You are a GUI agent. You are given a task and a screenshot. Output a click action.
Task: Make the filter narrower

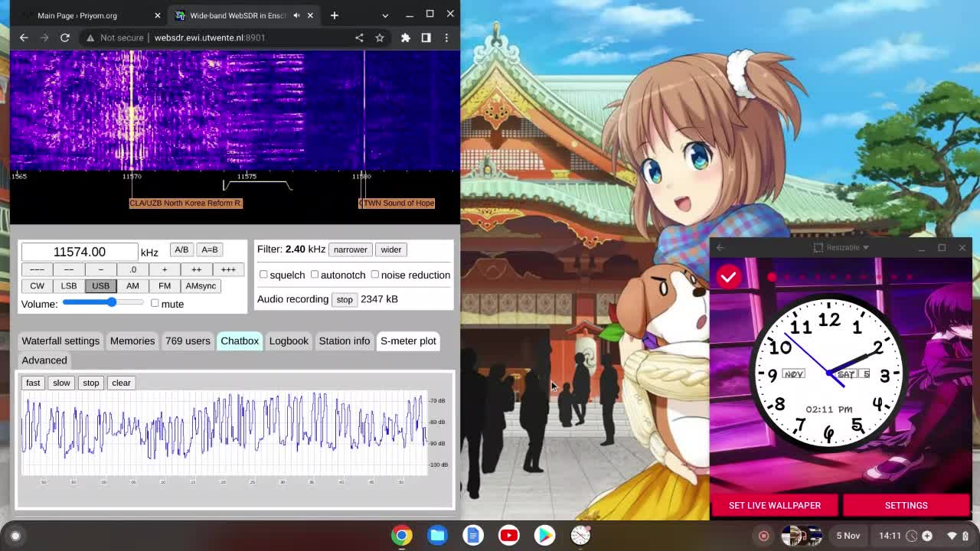(350, 250)
